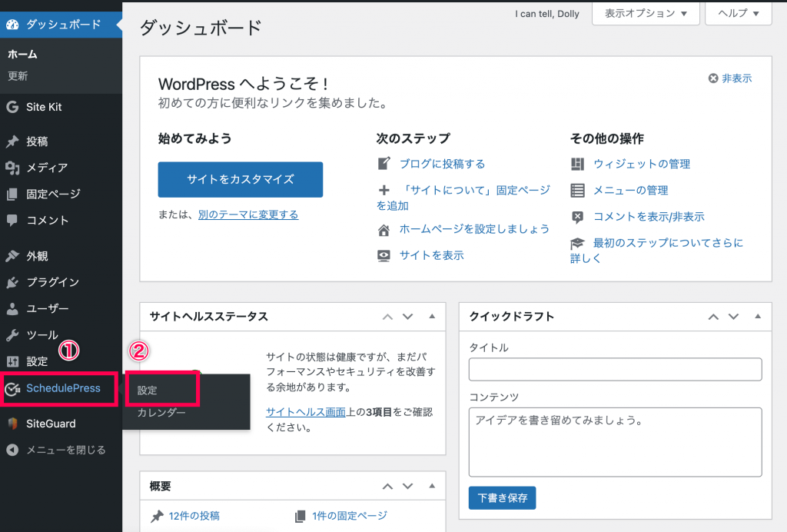This screenshot has height=532, width=787.
Task: Click the "I can tell, Dolly" text
Action: (546, 14)
